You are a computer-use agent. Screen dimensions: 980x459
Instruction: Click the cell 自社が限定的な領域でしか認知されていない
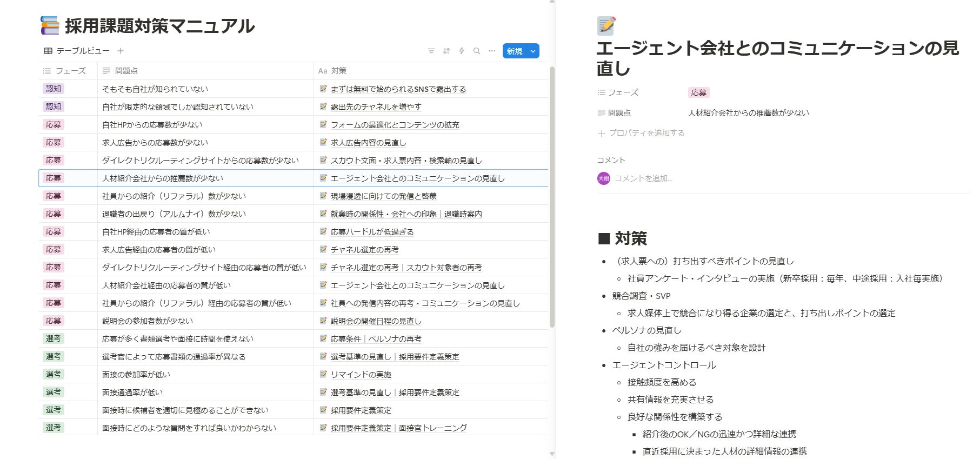[205, 107]
